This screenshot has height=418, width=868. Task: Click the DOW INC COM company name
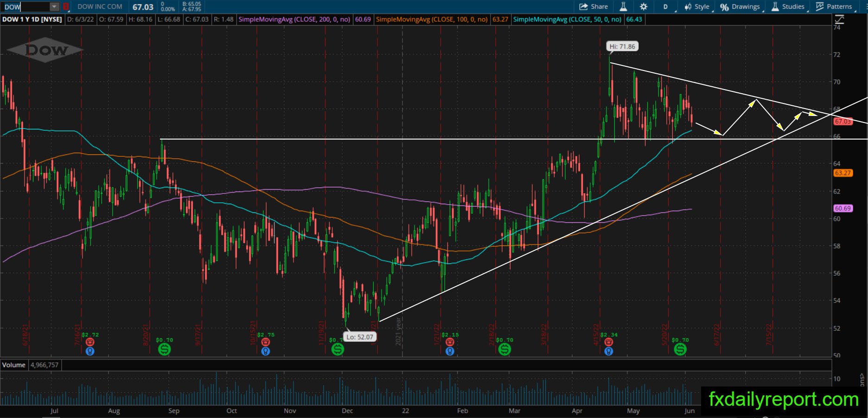coord(100,6)
